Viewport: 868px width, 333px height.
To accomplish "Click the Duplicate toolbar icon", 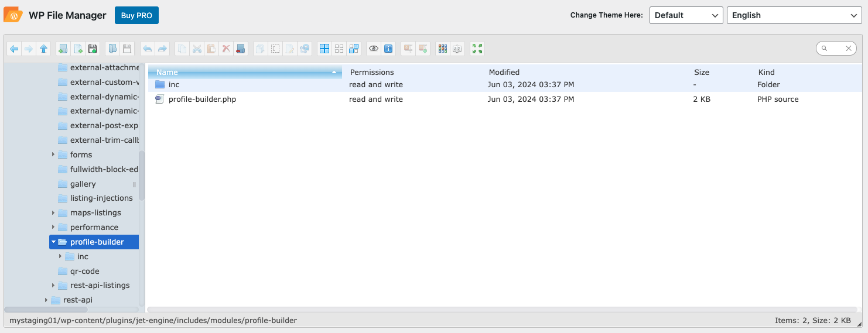I will point(261,49).
